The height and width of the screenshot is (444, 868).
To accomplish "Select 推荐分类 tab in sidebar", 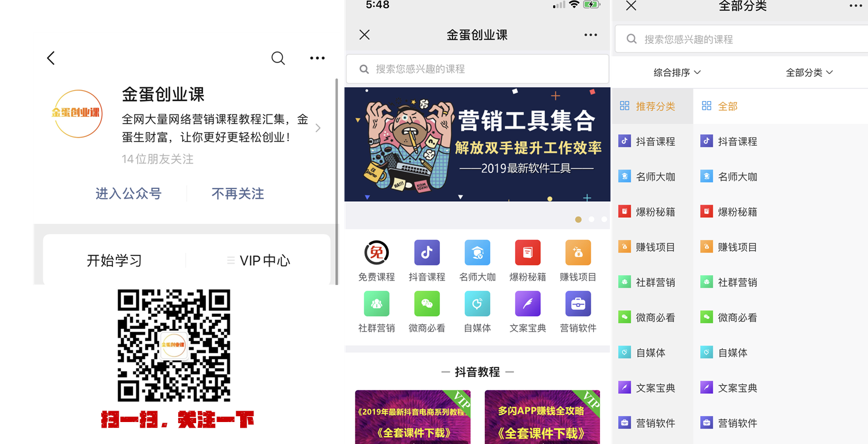I will click(x=653, y=106).
